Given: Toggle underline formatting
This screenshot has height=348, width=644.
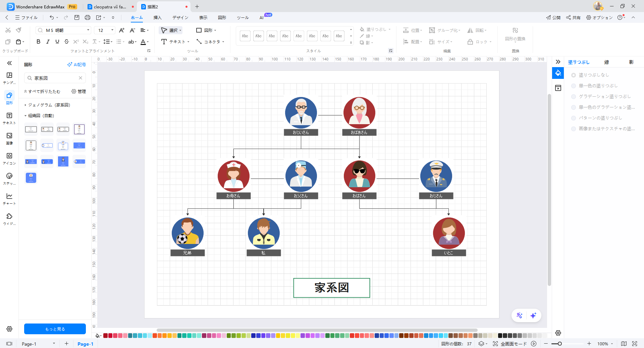Looking at the screenshot, I should (x=57, y=42).
